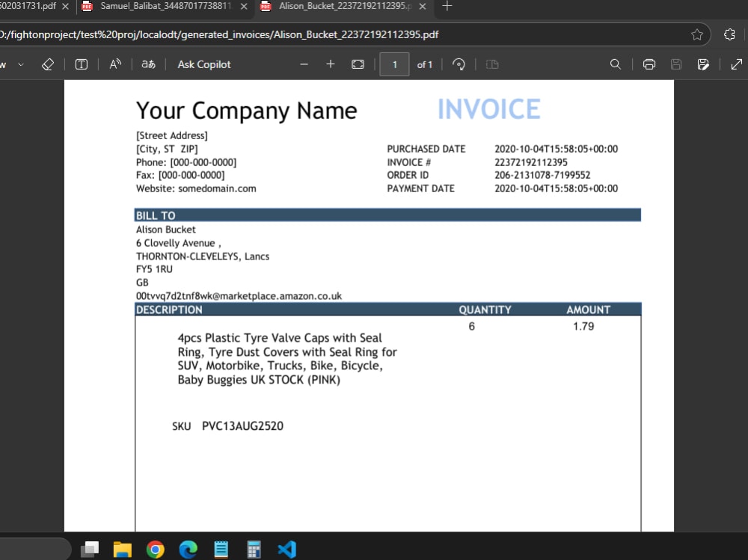This screenshot has width=748, height=560.
Task: Click the INVOICE heading text
Action: point(489,109)
